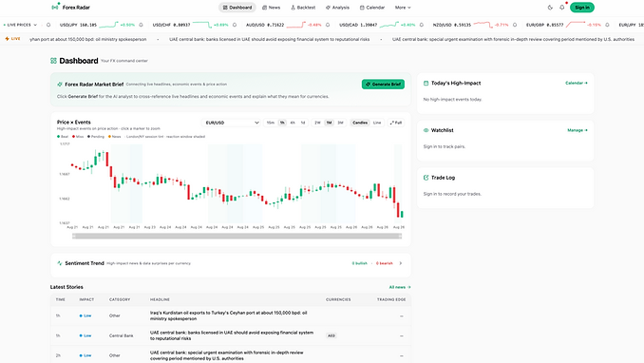Click the right handle of chart scrollbar

400,236
